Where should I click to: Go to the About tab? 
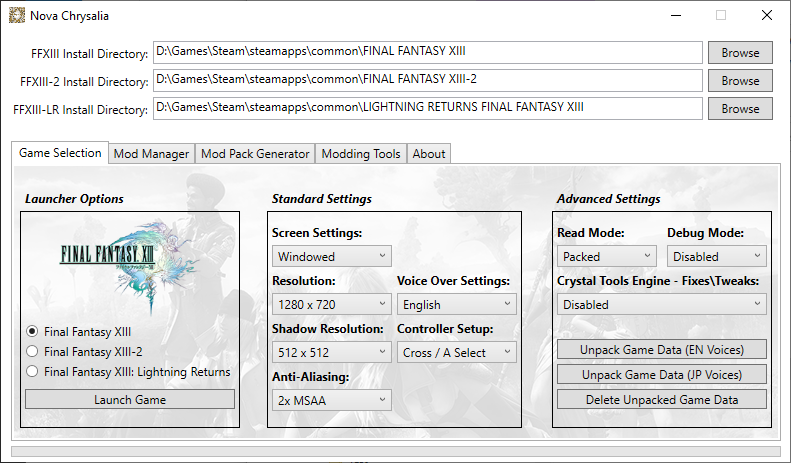[x=429, y=154]
